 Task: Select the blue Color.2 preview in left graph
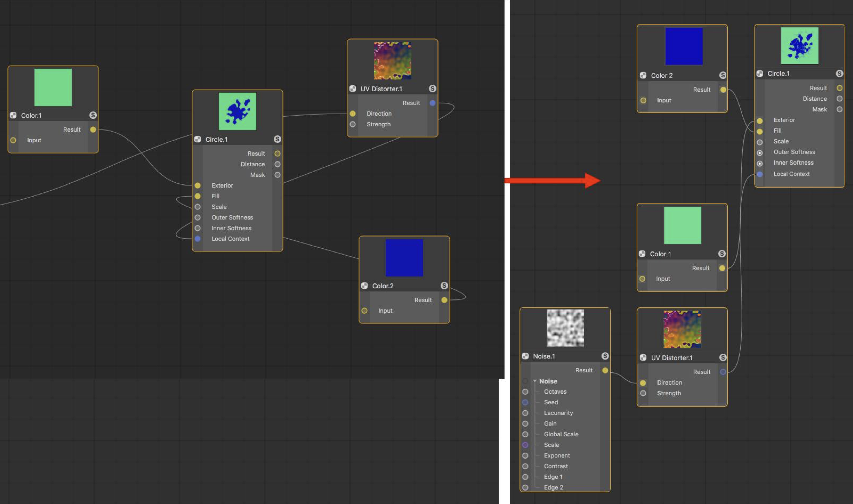click(x=404, y=258)
